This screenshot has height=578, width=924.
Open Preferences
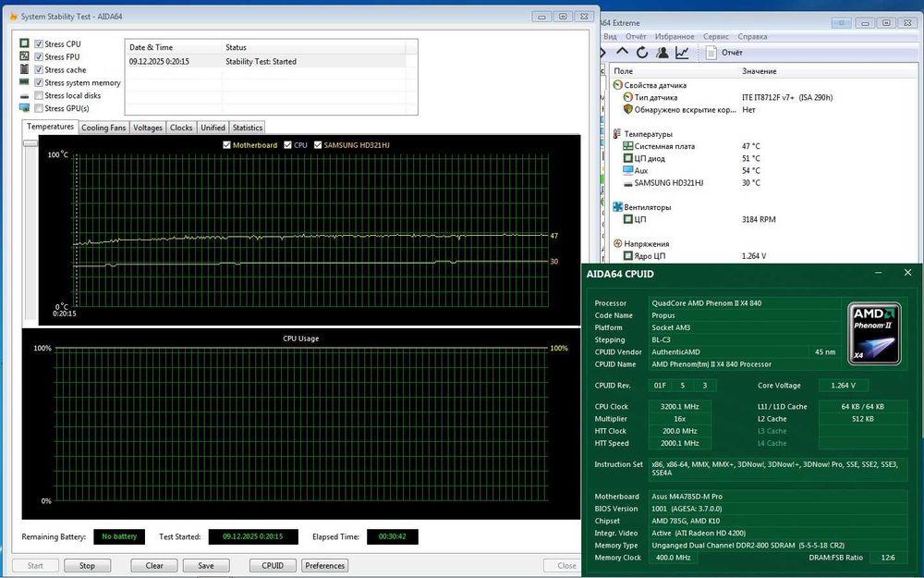click(324, 566)
